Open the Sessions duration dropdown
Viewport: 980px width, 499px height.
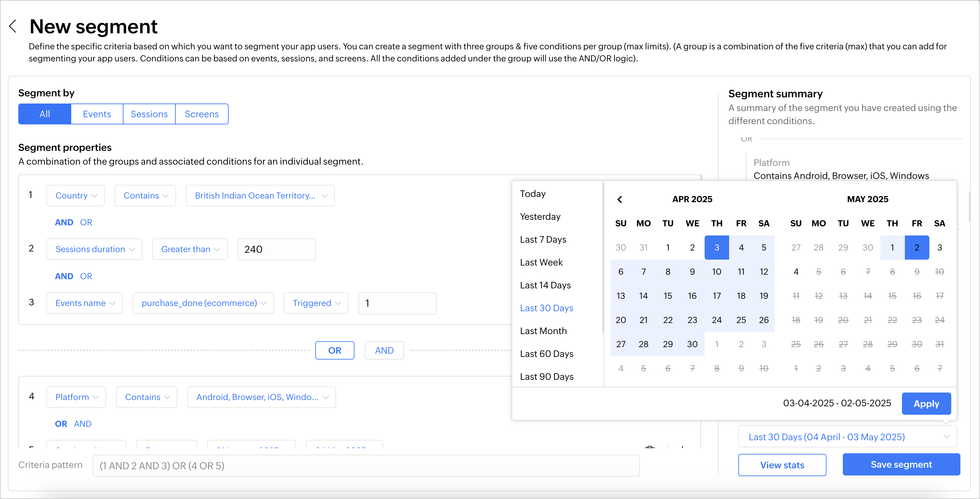pos(94,249)
